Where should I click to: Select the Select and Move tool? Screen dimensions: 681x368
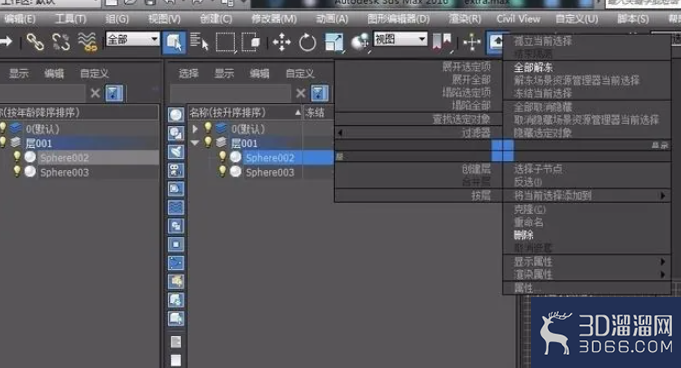pos(281,43)
